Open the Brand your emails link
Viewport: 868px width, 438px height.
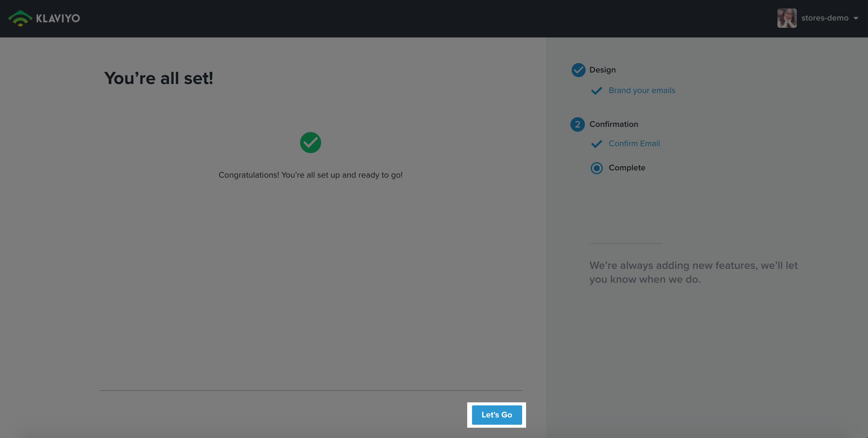642,90
